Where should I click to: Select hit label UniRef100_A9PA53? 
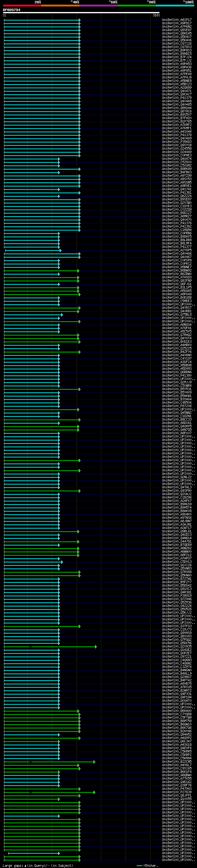[x=177, y=64]
